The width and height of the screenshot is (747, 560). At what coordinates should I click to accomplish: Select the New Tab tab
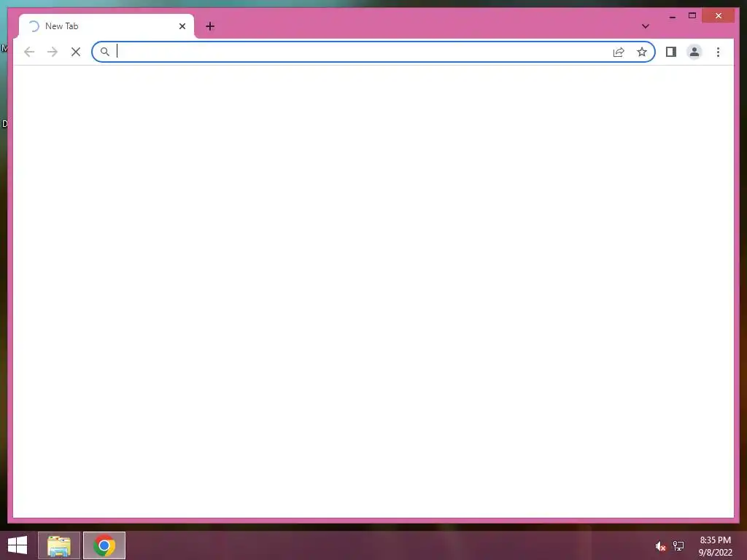click(x=107, y=26)
